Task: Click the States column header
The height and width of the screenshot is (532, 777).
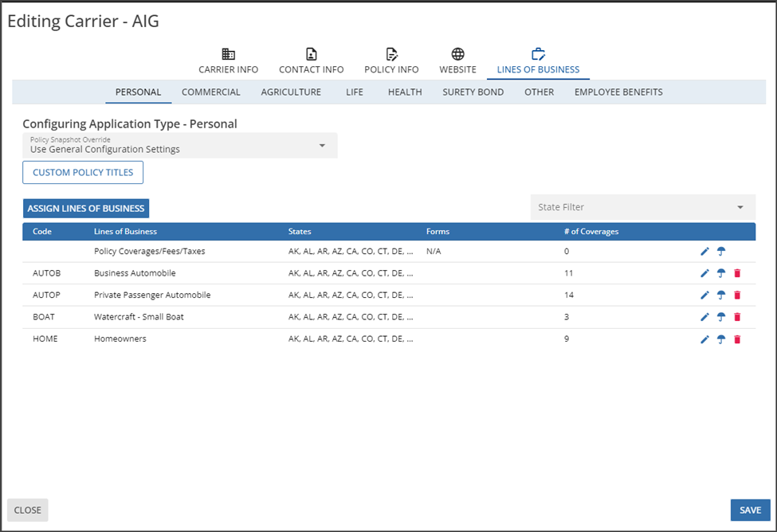Action: click(x=300, y=231)
